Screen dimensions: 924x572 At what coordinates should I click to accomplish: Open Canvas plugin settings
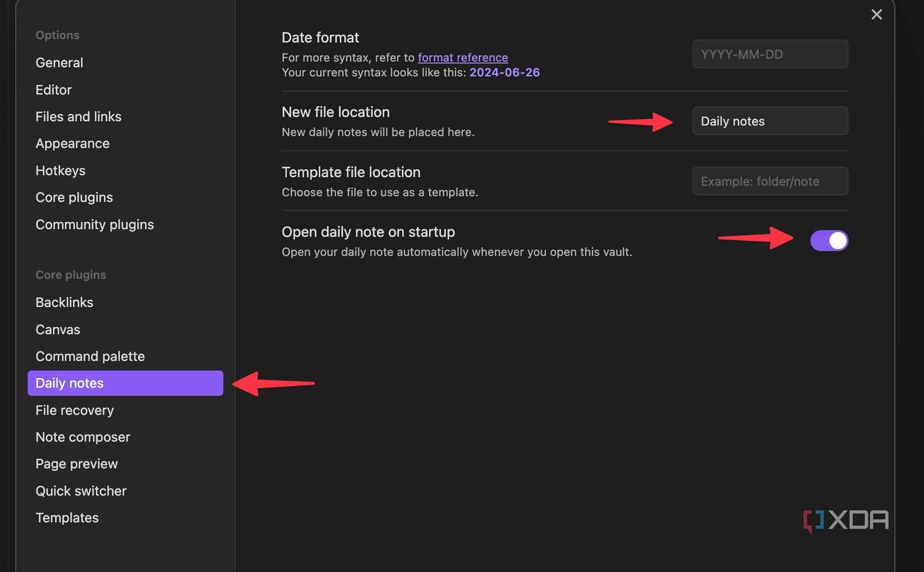pos(58,329)
